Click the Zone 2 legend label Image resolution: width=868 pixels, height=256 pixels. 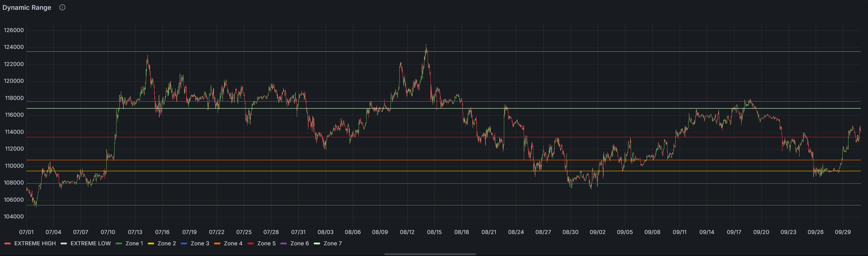(x=166, y=243)
